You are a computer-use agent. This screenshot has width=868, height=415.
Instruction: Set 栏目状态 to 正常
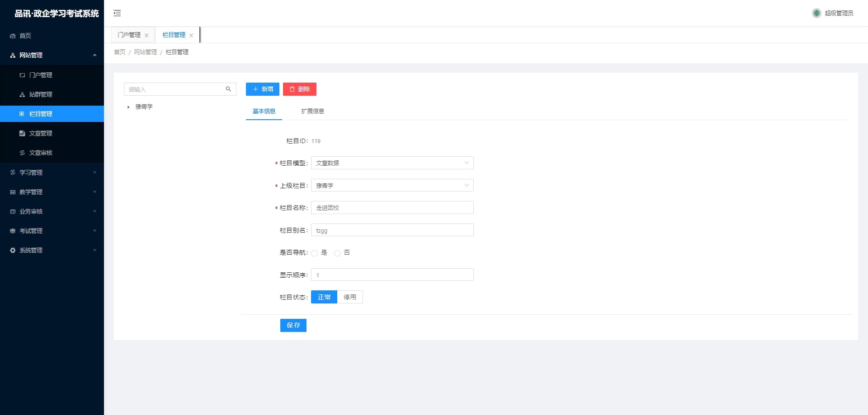click(324, 297)
